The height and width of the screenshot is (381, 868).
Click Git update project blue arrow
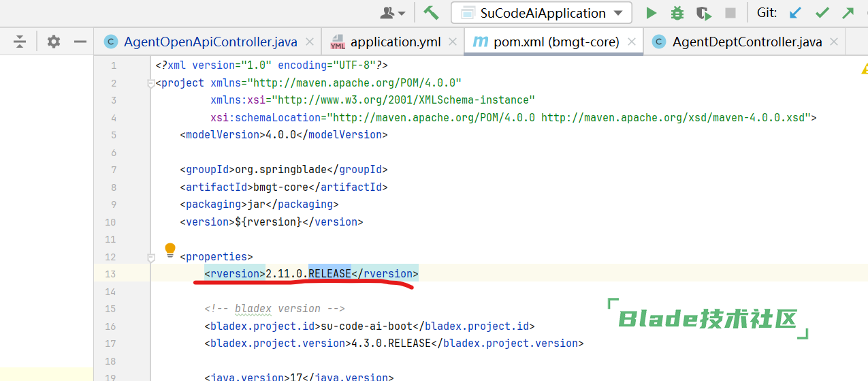pyautogui.click(x=795, y=13)
